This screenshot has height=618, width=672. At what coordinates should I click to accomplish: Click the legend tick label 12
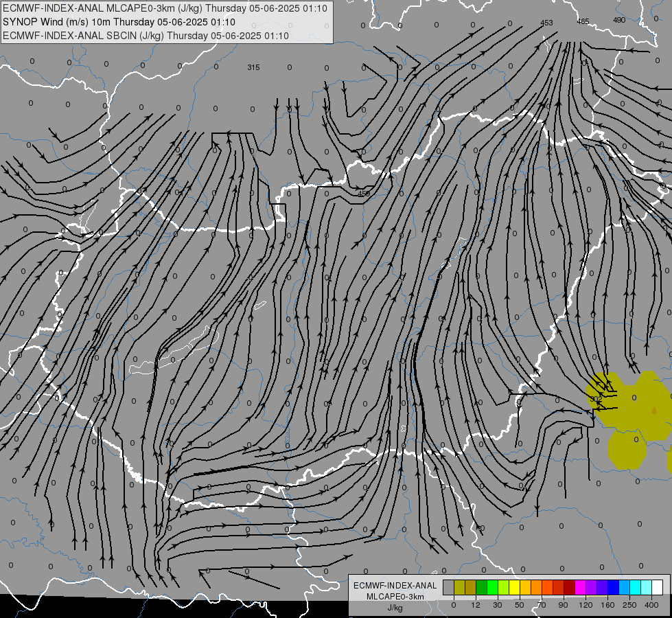point(476,605)
